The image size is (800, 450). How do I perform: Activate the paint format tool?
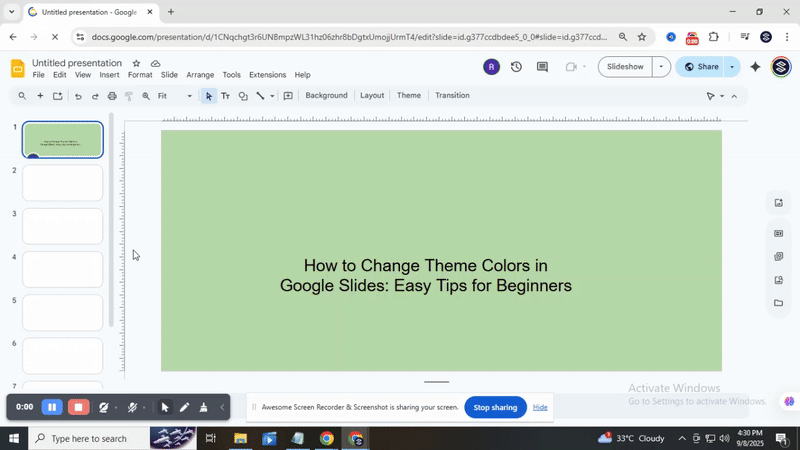(129, 96)
